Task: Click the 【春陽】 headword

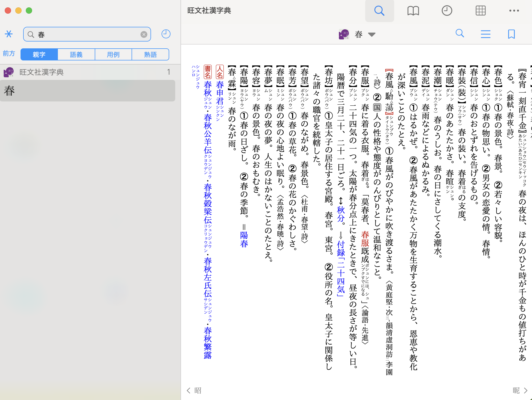Action: click(244, 76)
